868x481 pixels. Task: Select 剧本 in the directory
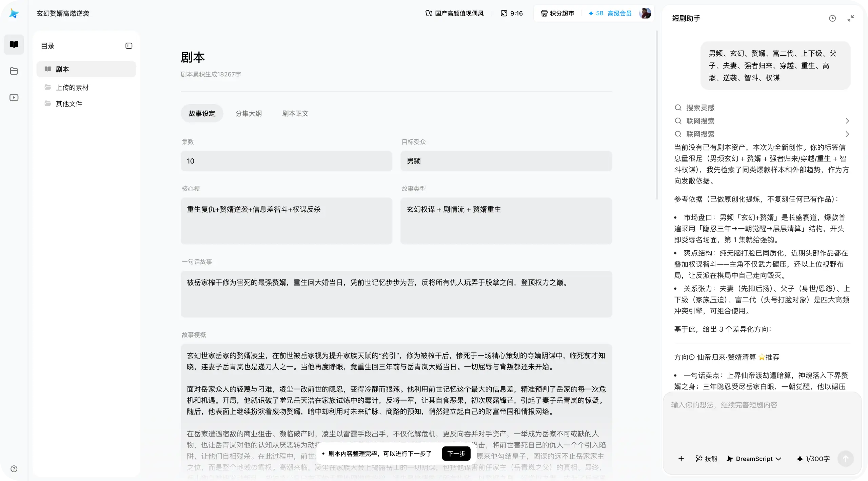(x=86, y=69)
